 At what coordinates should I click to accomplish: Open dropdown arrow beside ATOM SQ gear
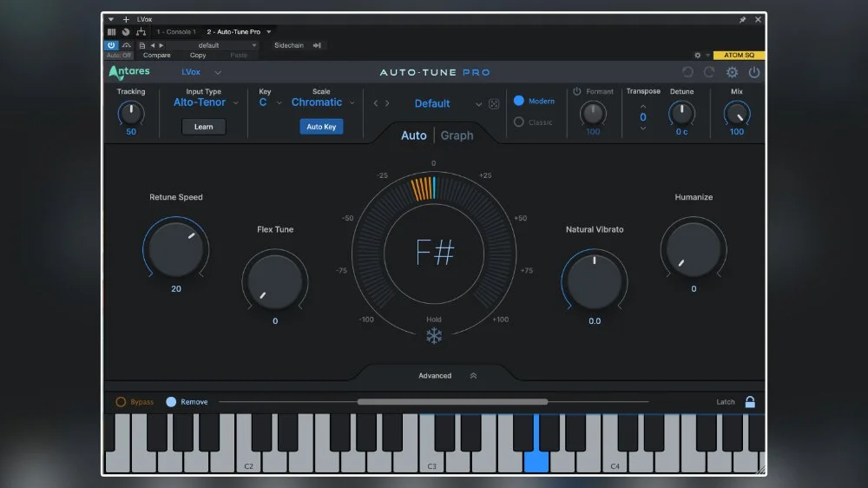707,56
